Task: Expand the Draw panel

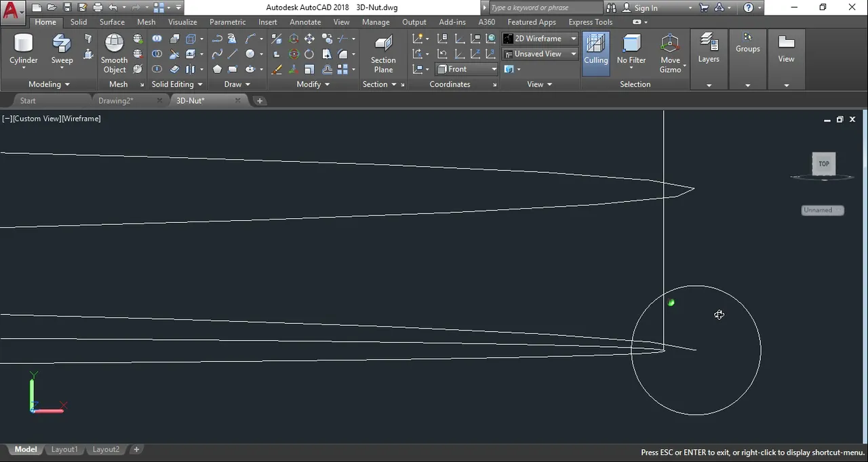Action: (237, 84)
